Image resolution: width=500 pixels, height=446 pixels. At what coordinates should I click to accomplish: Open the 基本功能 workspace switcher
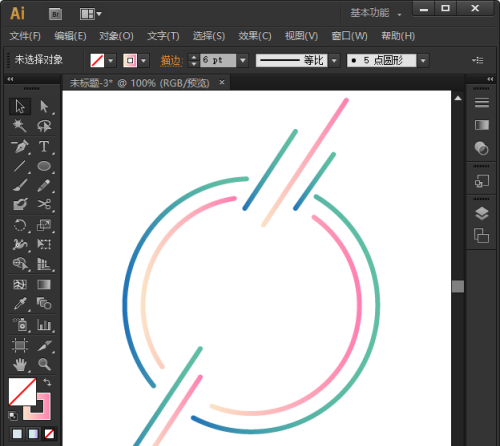pyautogui.click(x=376, y=13)
